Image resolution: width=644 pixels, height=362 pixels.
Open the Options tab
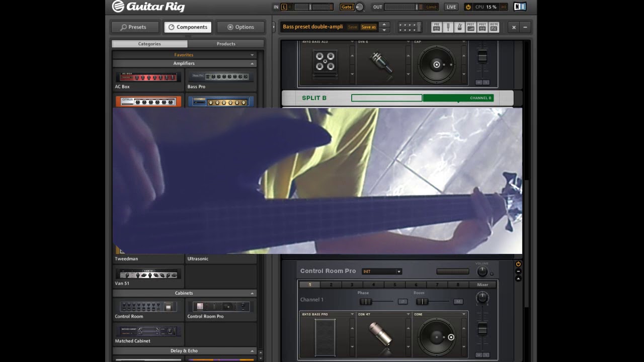point(240,27)
